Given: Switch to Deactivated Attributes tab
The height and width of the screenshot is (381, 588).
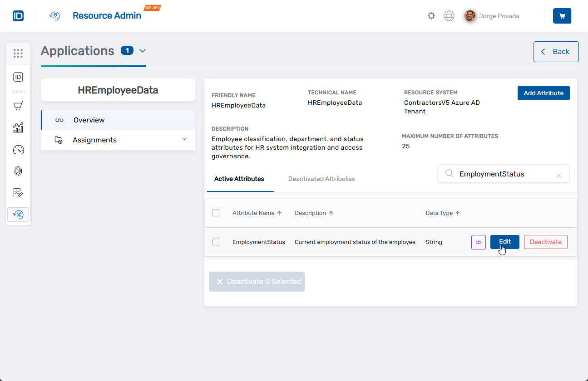Looking at the screenshot, I should (321, 179).
